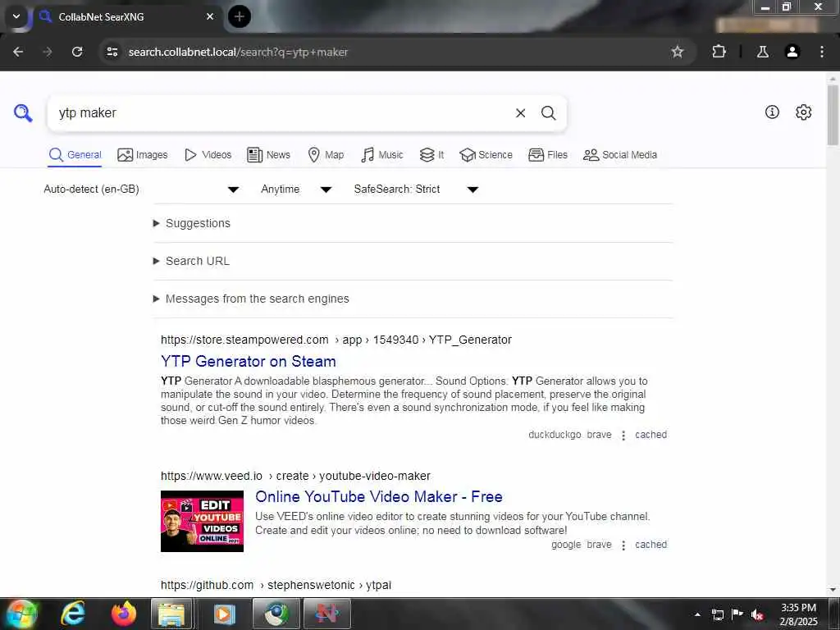Click the google engine label
This screenshot has height=630, width=840.
click(x=566, y=545)
